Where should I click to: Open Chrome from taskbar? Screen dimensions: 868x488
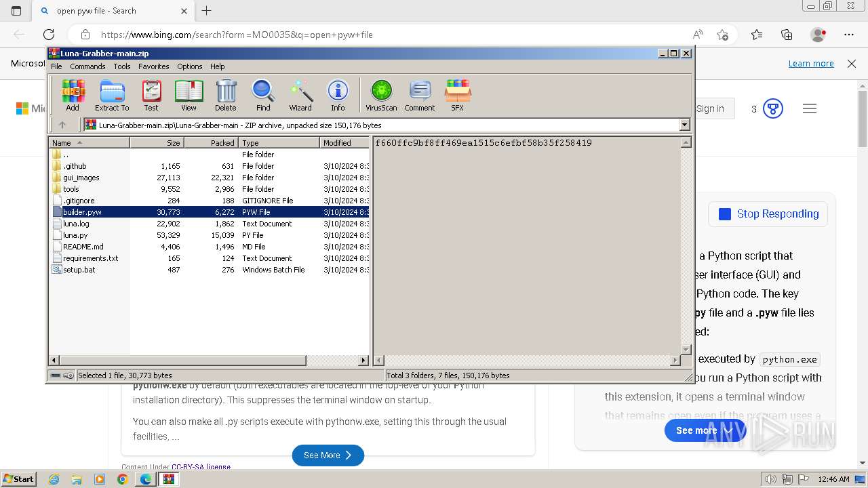(x=122, y=479)
